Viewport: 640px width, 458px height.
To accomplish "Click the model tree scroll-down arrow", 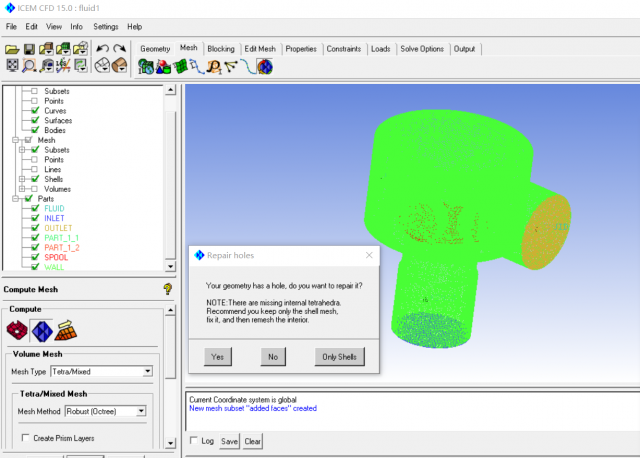I will (x=170, y=268).
